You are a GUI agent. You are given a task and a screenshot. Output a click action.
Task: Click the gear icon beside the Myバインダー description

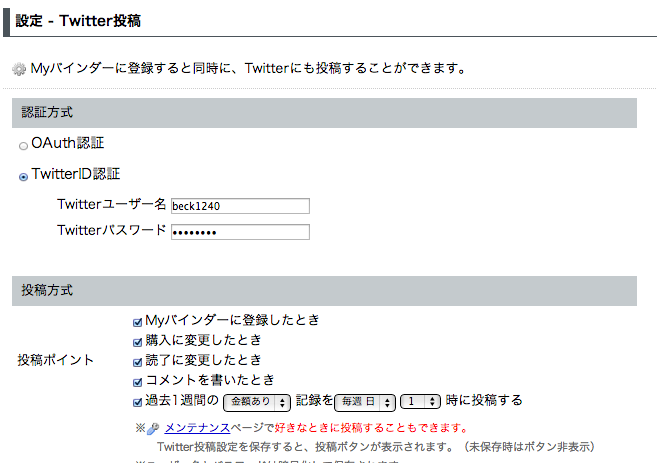(x=19, y=69)
